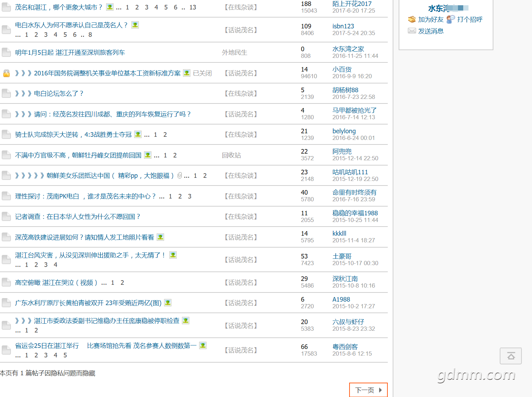Click folder icon of 明年1月5日起 thread
Viewport: 532px width, 397px height.
6,52
